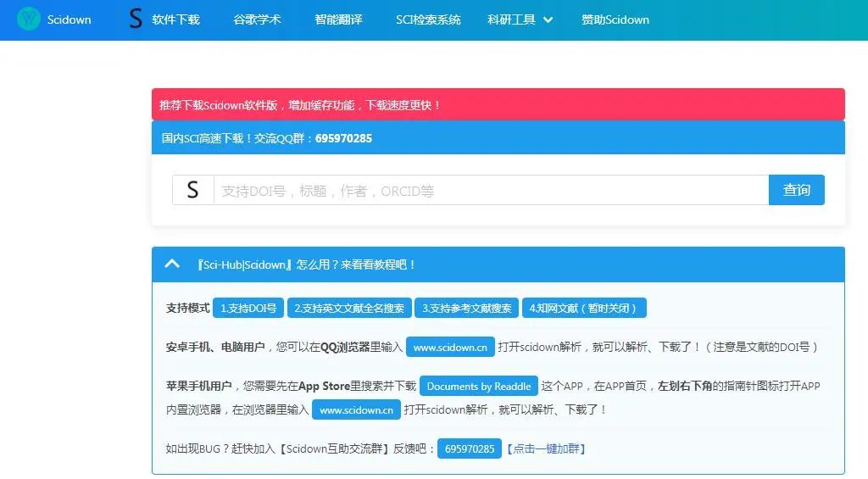Screen dimensions: 868x479
Task: Click the large S icon beside 软件下载
Action: [x=136, y=19]
